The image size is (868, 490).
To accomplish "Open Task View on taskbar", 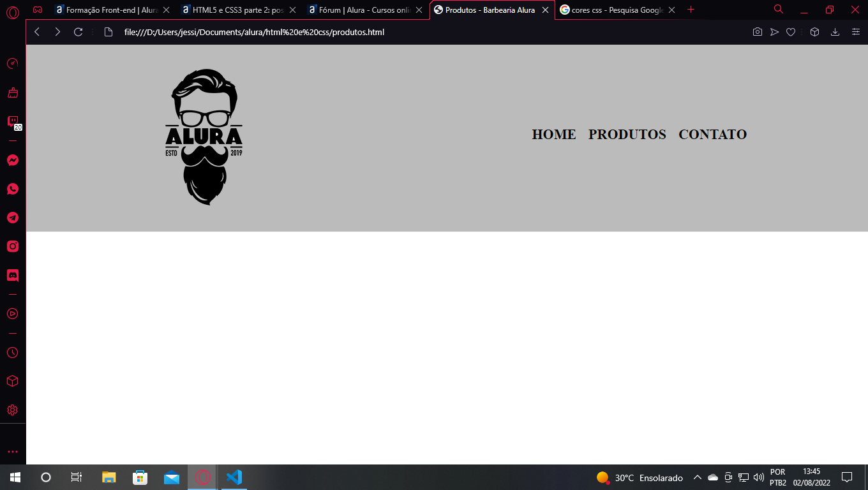I will pos(76,477).
